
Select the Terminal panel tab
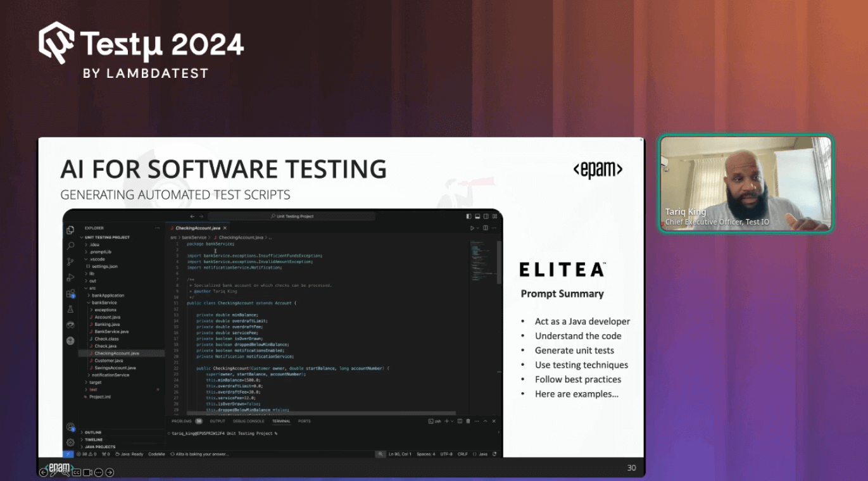pos(281,421)
